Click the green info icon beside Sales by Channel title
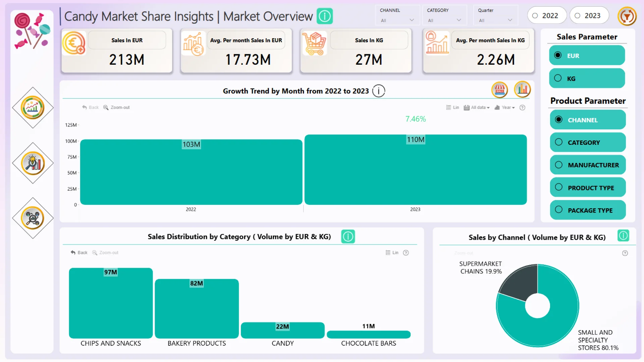The image size is (644, 362). [x=623, y=236]
